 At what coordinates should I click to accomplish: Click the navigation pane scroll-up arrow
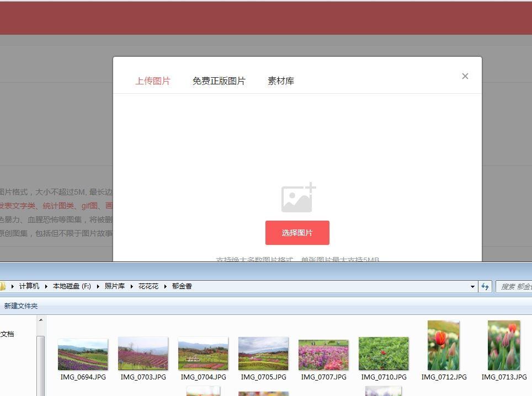pos(40,320)
